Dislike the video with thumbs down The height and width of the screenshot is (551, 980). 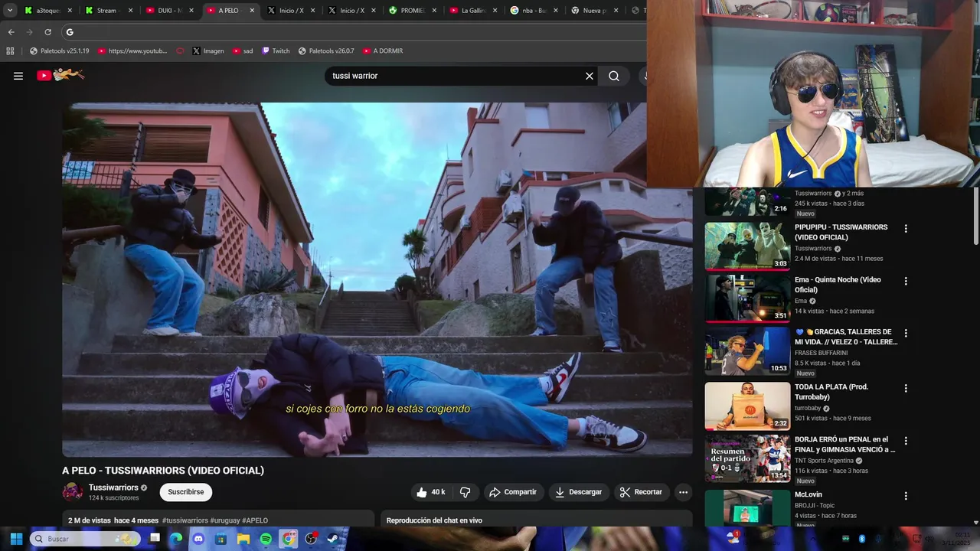[465, 492]
